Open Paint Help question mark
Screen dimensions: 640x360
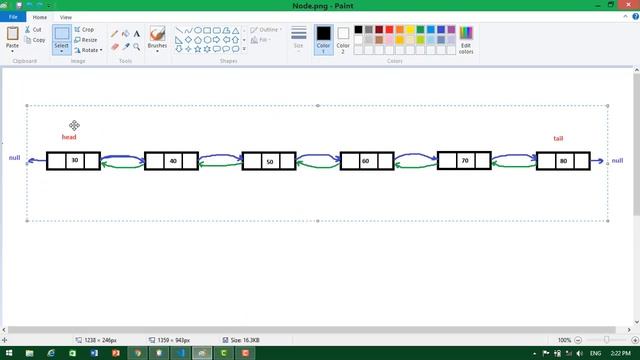coord(636,17)
